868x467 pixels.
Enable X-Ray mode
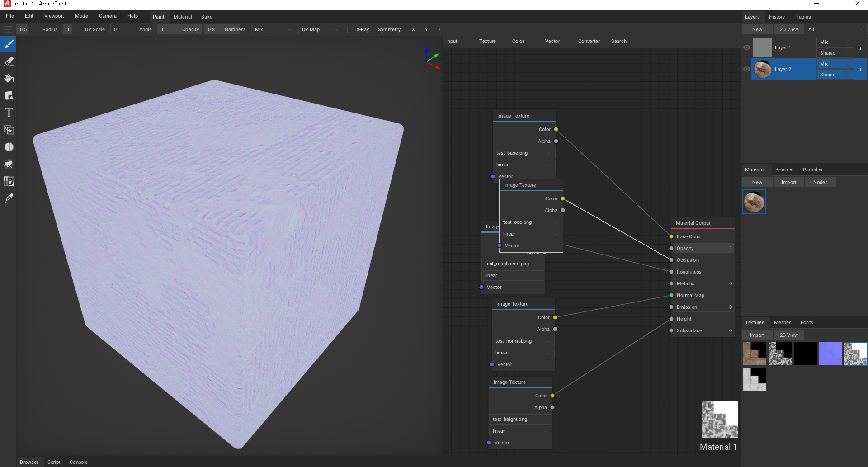350,29
